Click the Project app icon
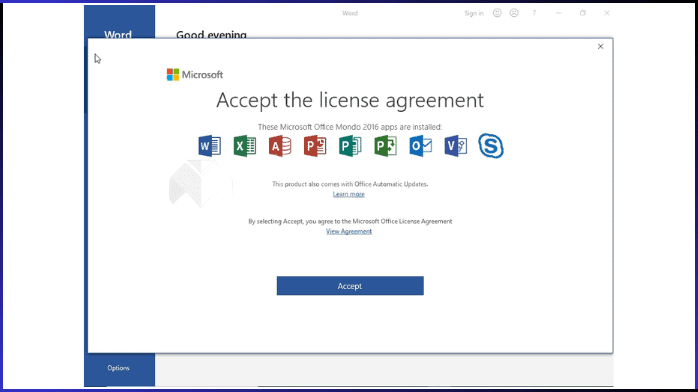Viewport: 698px width, 392px height. pyautogui.click(x=386, y=146)
